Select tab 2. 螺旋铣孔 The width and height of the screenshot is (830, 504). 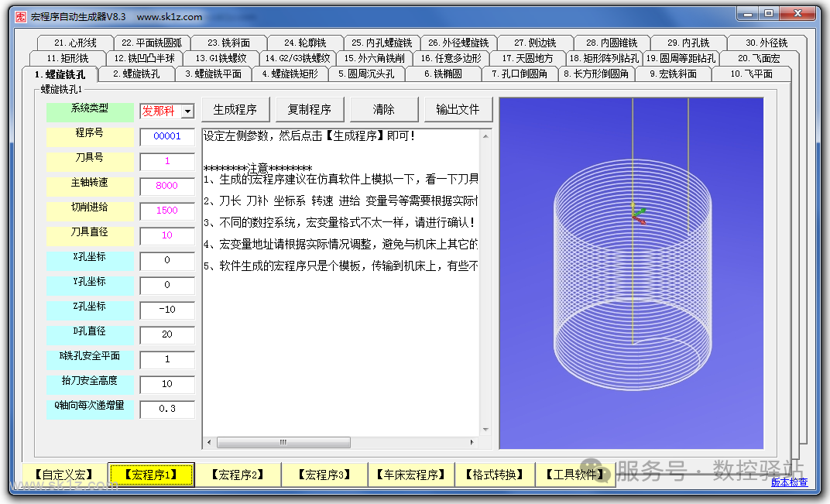coord(136,74)
